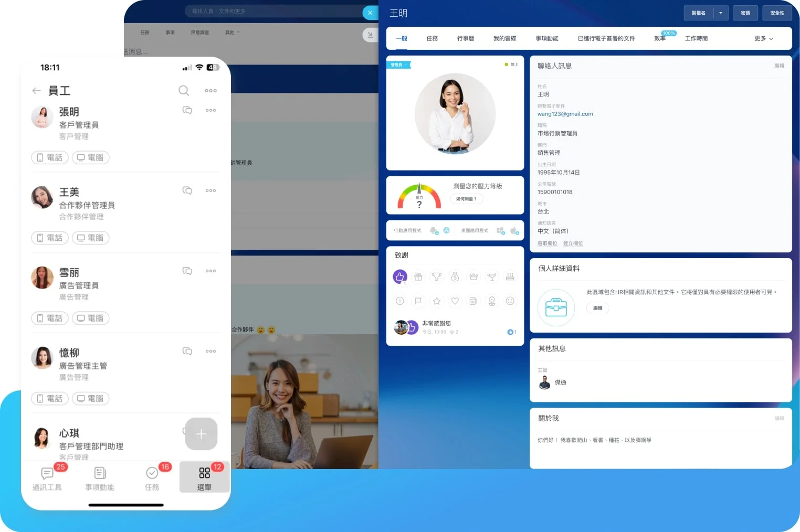Viewport: 800px width, 532px height.
Task: Select the thumbs-up kudos icon
Action: pyautogui.click(x=400, y=276)
